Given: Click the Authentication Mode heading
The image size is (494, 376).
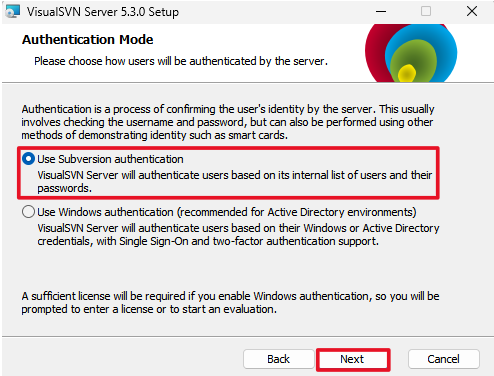Looking at the screenshot, I should 88,40.
